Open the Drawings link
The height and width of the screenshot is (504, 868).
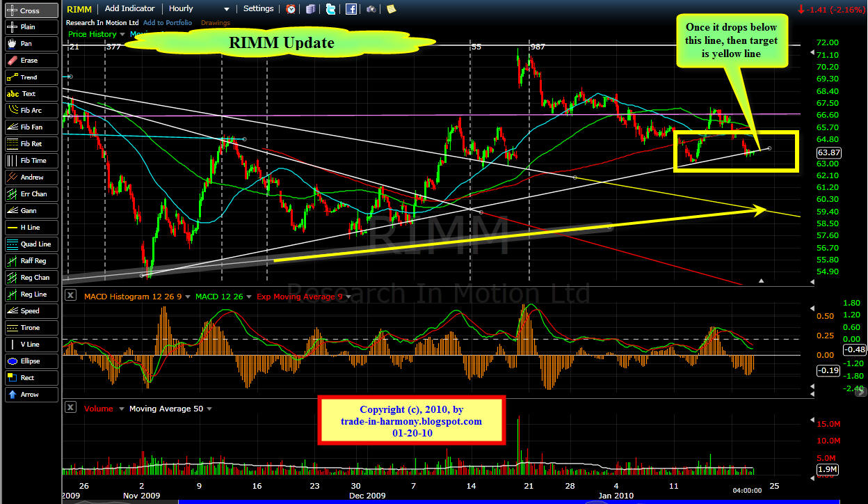(x=216, y=23)
